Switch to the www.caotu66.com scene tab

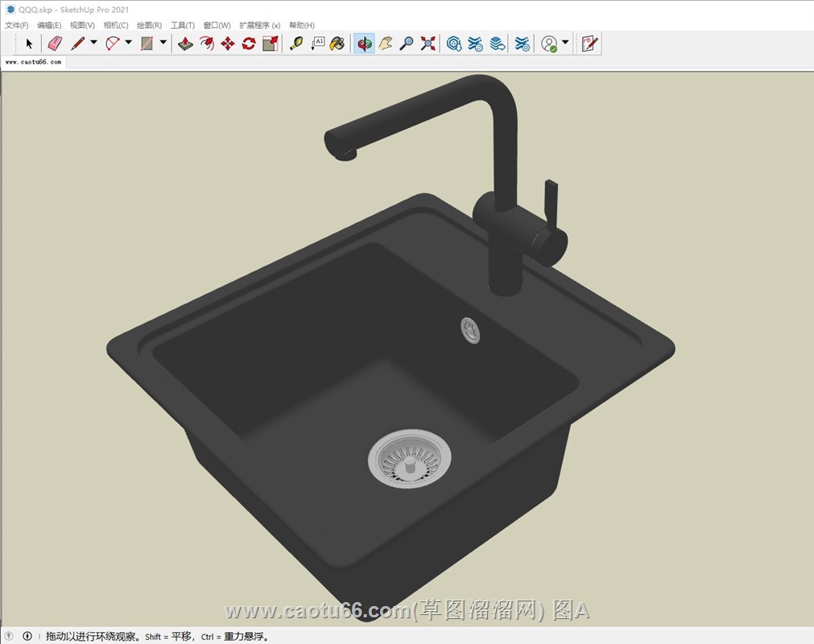33,61
